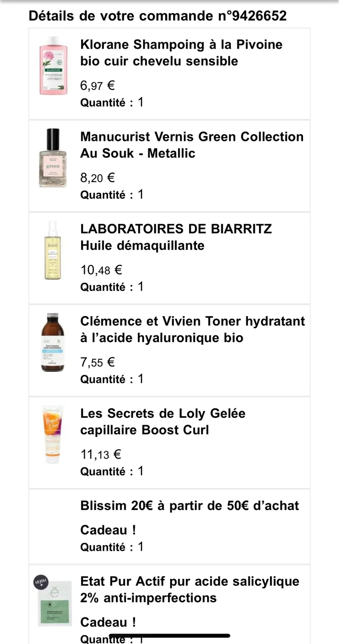Click the Etat Pur acide salicylique title
Screen dimensions: 339x644
tap(190, 589)
